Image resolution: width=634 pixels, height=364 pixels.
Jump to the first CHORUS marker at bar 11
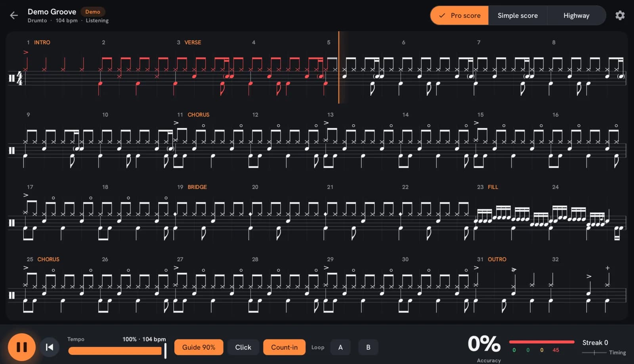point(199,114)
